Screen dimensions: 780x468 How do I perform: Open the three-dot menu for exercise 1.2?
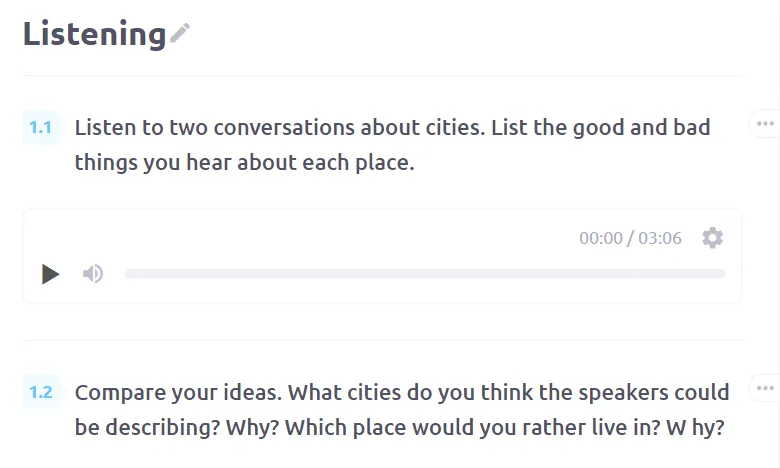pyautogui.click(x=765, y=388)
